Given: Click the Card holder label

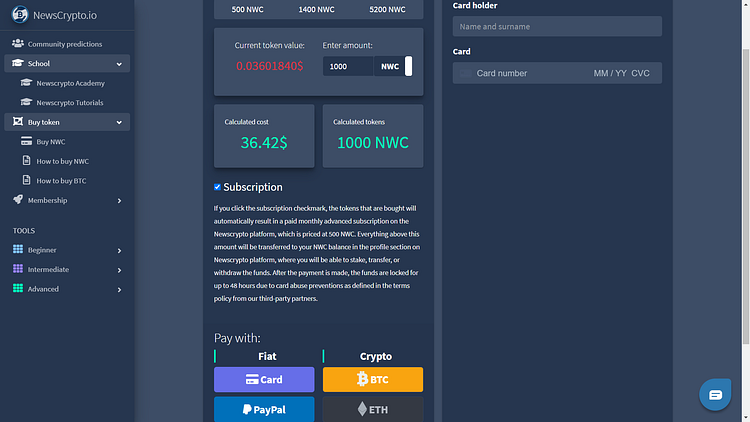Looking at the screenshot, I should pos(475,6).
